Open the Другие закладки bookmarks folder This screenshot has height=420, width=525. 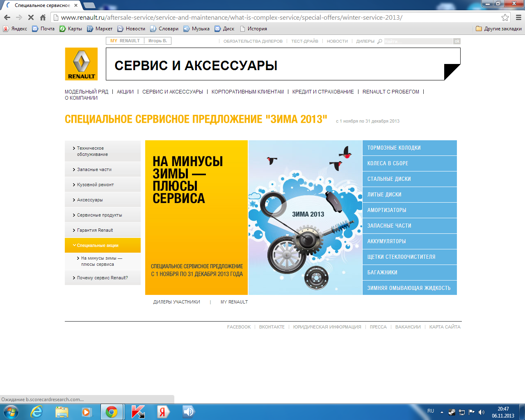499,29
